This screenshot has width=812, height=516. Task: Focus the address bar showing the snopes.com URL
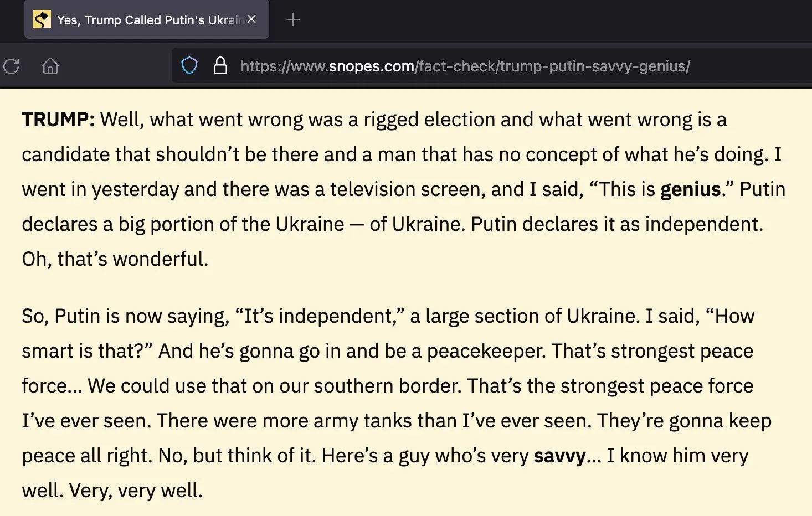click(x=465, y=66)
